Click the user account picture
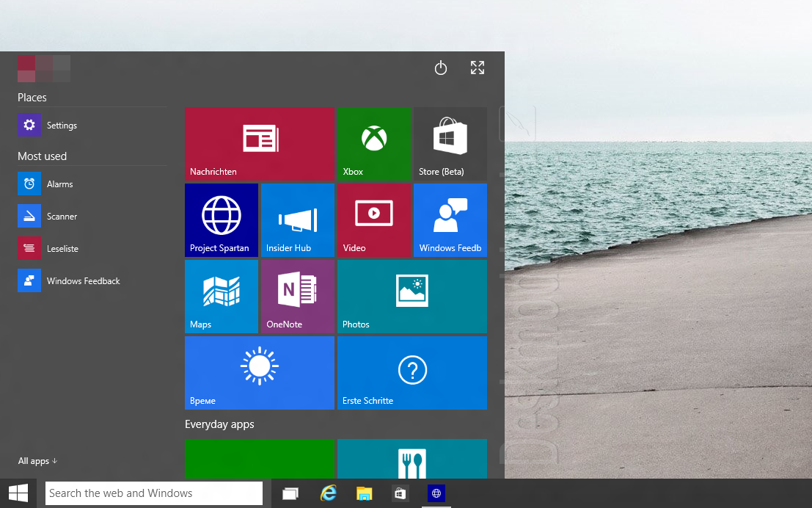The height and width of the screenshot is (508, 812). tap(44, 68)
